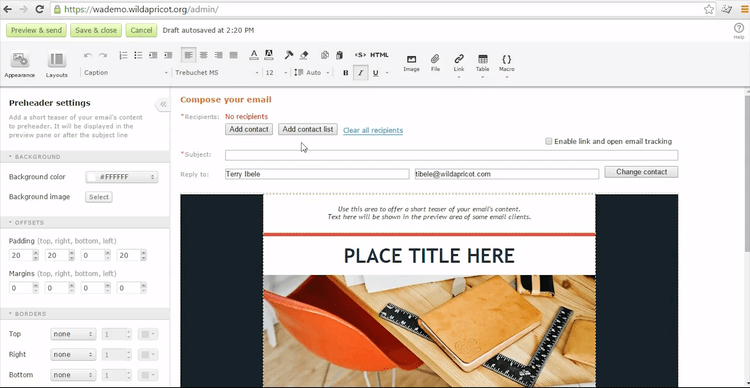Click Add contact button
Screen dimensions: 750x388
pos(249,129)
